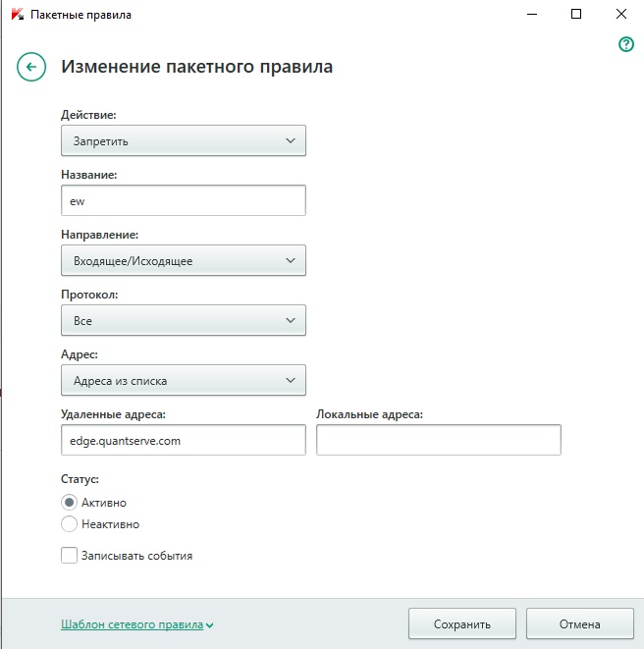
Task: Minimize the Пакетные правила window
Action: pos(531,15)
